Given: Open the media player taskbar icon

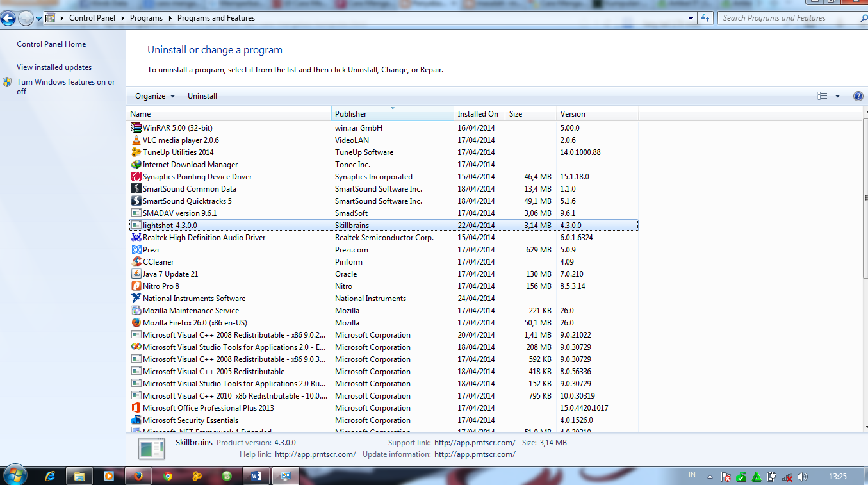Looking at the screenshot, I should point(109,476).
